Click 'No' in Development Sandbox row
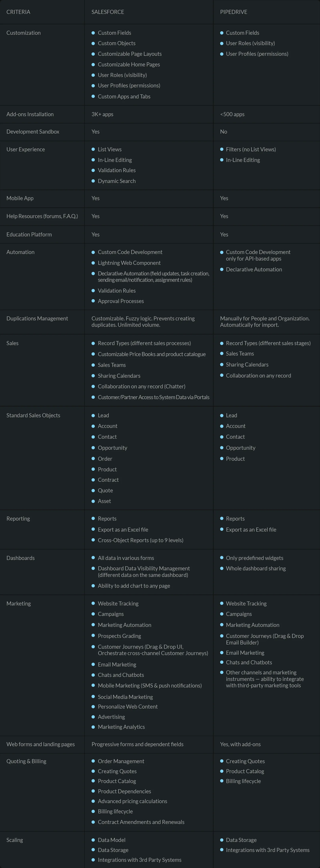This screenshot has width=320, height=868. tap(223, 132)
